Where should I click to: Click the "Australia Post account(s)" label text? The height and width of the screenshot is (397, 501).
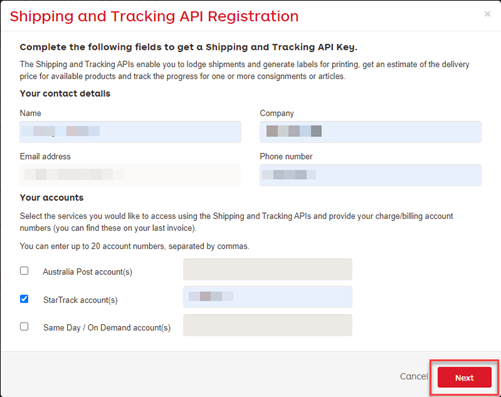87,272
